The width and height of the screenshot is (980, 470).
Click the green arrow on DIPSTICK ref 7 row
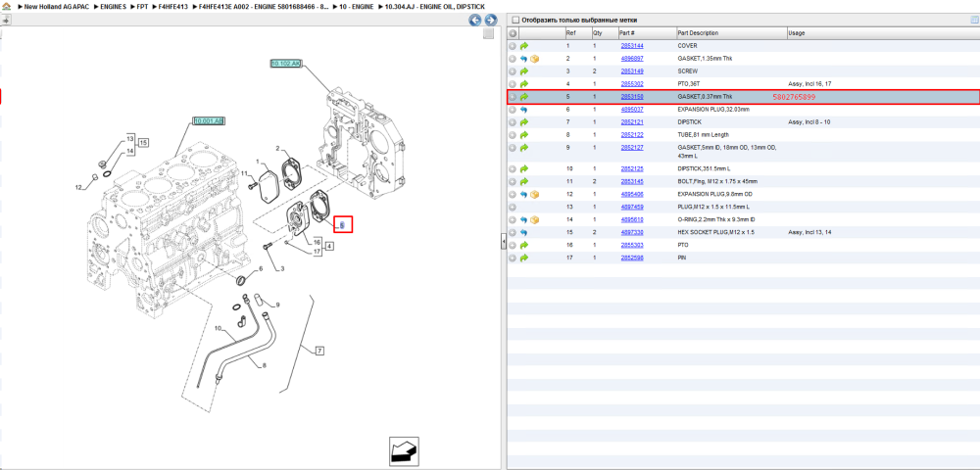click(x=524, y=122)
